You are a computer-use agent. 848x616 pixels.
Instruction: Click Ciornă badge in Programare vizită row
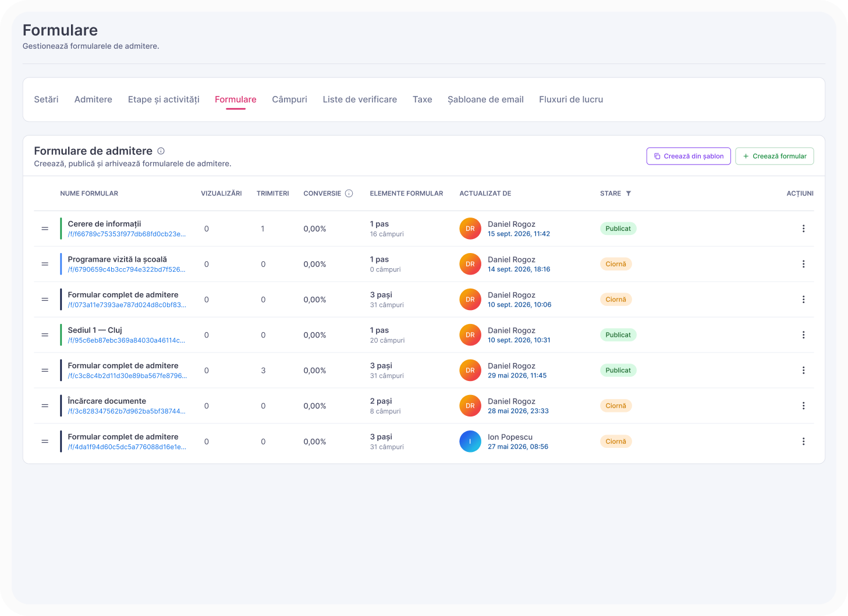pos(616,264)
